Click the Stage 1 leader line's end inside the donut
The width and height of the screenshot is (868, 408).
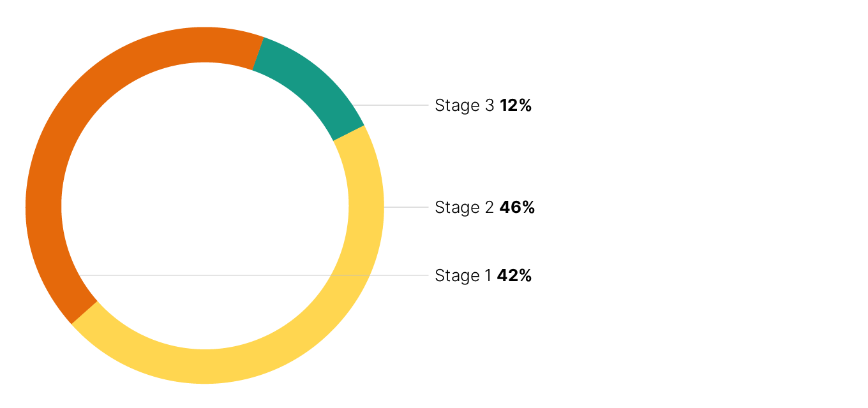[x=79, y=275]
